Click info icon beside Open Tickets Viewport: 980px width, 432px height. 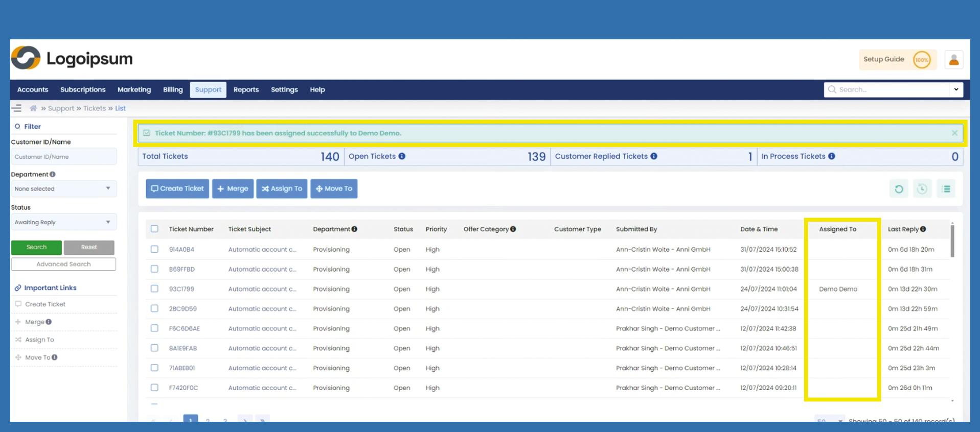click(402, 156)
